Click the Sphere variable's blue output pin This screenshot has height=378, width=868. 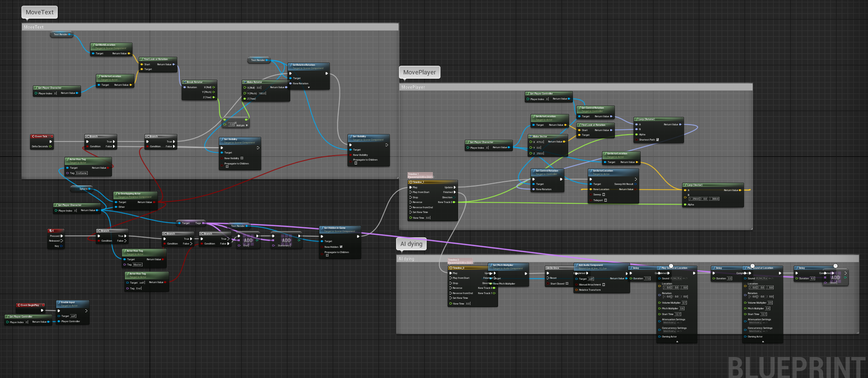coord(90,189)
